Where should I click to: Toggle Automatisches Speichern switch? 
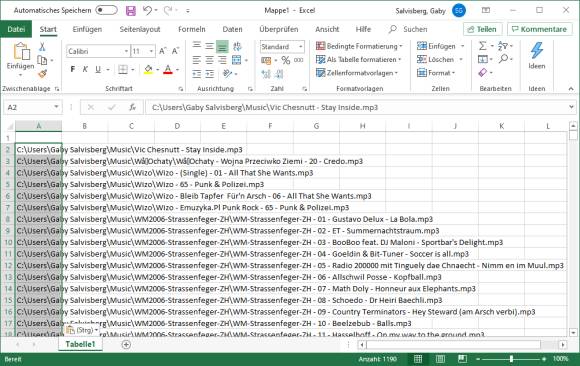tap(107, 10)
